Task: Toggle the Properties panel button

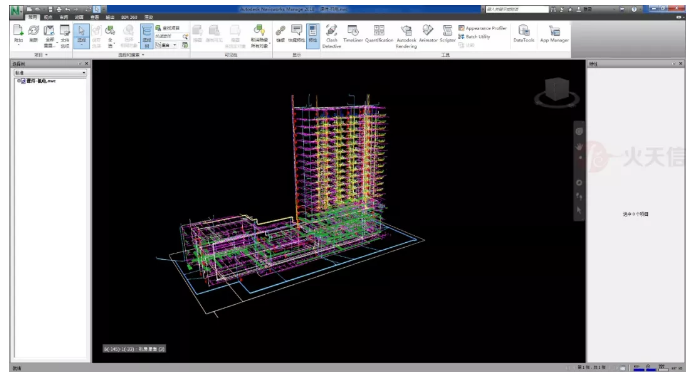Action: [x=313, y=35]
